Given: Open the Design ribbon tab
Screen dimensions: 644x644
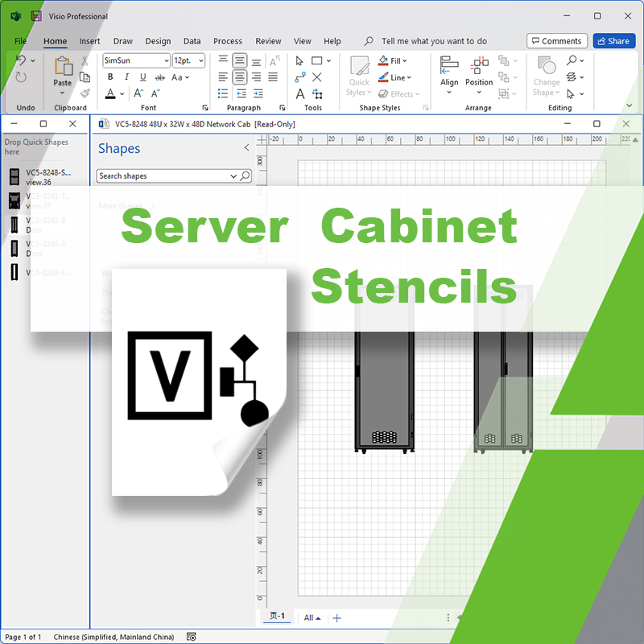Looking at the screenshot, I should coord(158,41).
